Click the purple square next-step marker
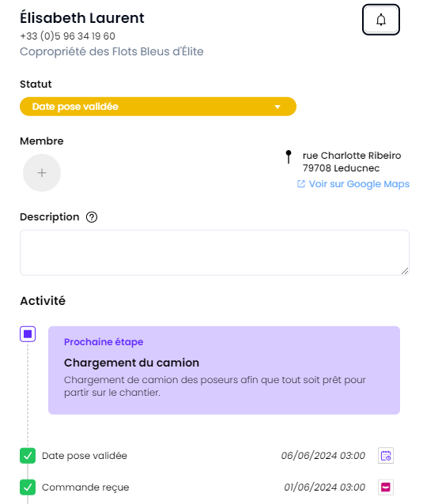The height and width of the screenshot is (504, 423). click(x=28, y=334)
